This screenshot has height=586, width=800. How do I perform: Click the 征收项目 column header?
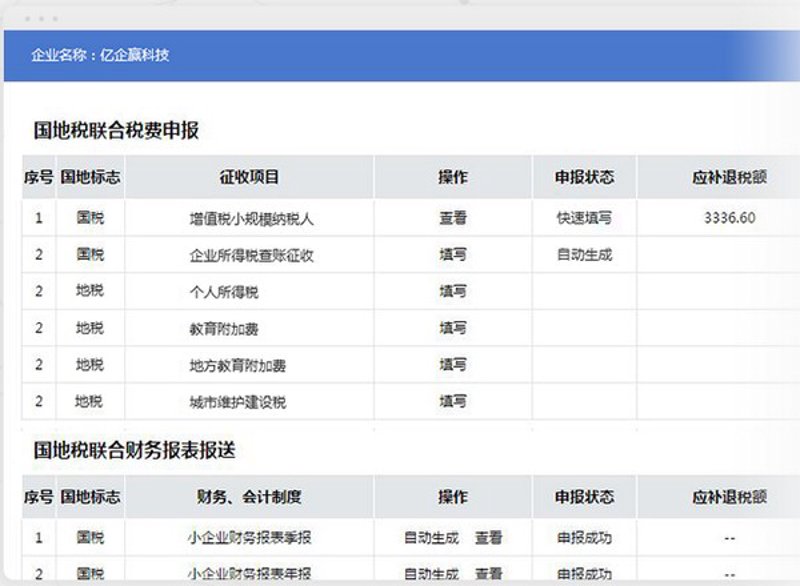tap(249, 177)
